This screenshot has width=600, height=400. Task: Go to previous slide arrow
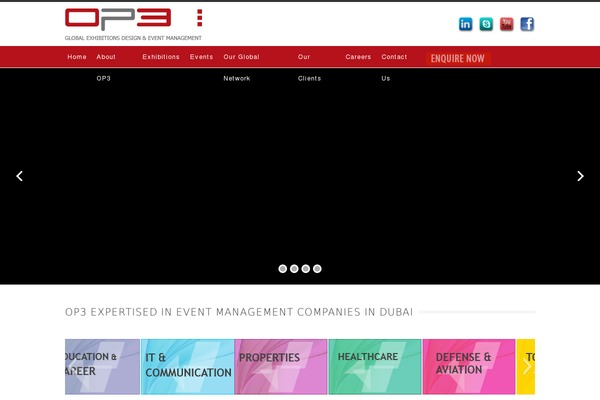pyautogui.click(x=20, y=176)
